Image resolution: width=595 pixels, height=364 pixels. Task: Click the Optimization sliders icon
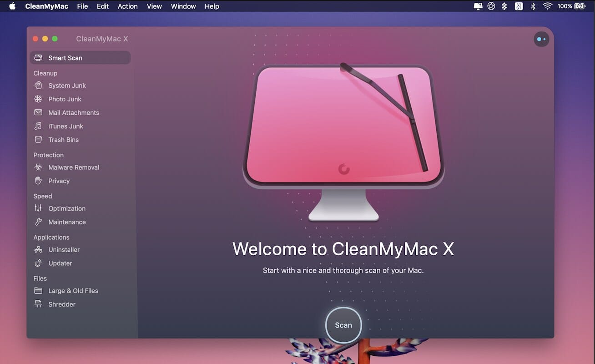(38, 208)
